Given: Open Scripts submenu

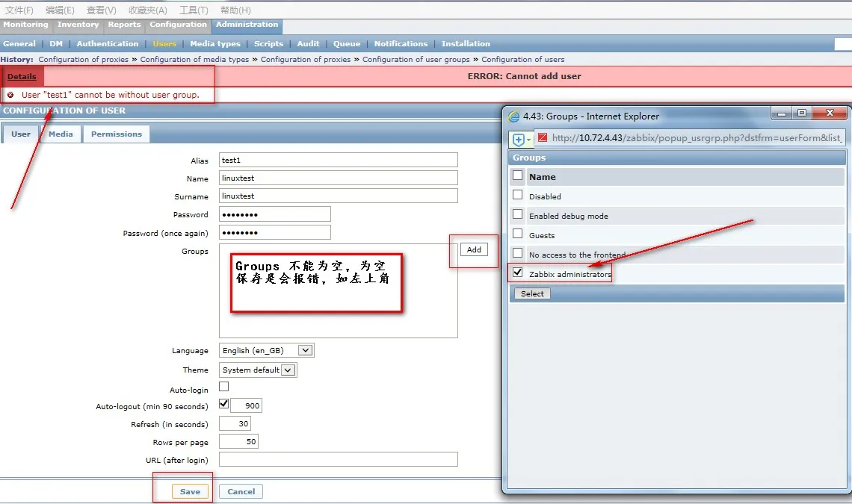Looking at the screenshot, I should (x=268, y=44).
